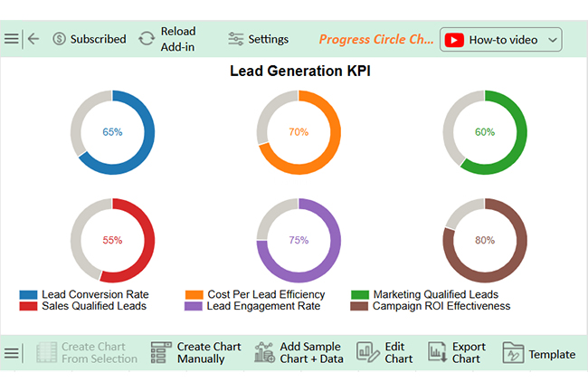
Task: Open the top hamburger menu
Action: [11, 39]
